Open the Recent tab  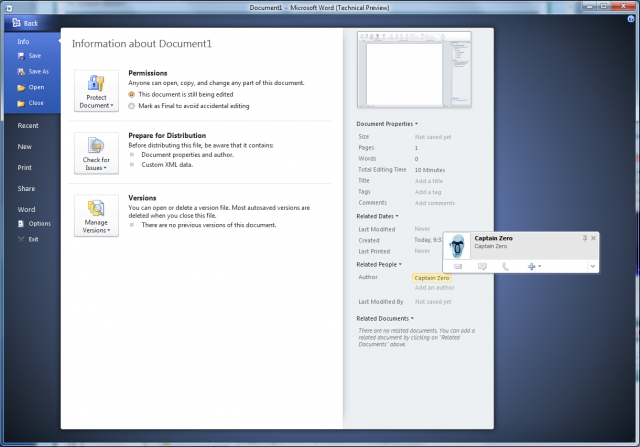(28, 126)
